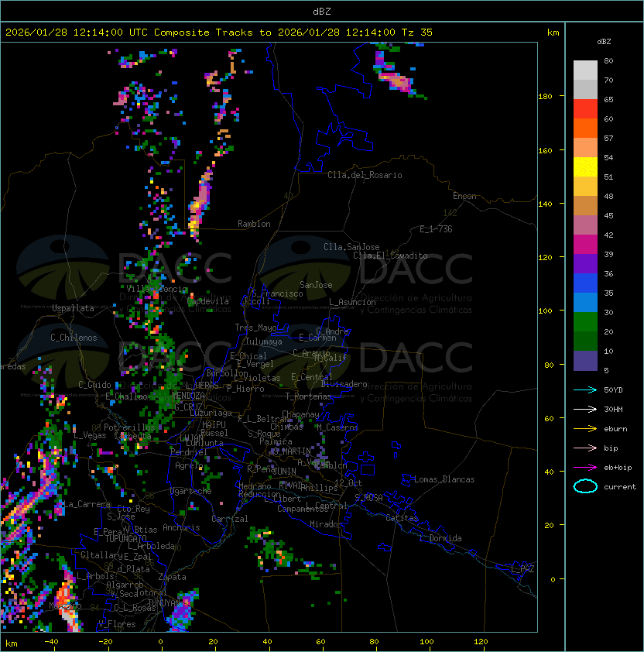Click the Anchoris label
The width and height of the screenshot is (644, 652).
click(x=181, y=527)
